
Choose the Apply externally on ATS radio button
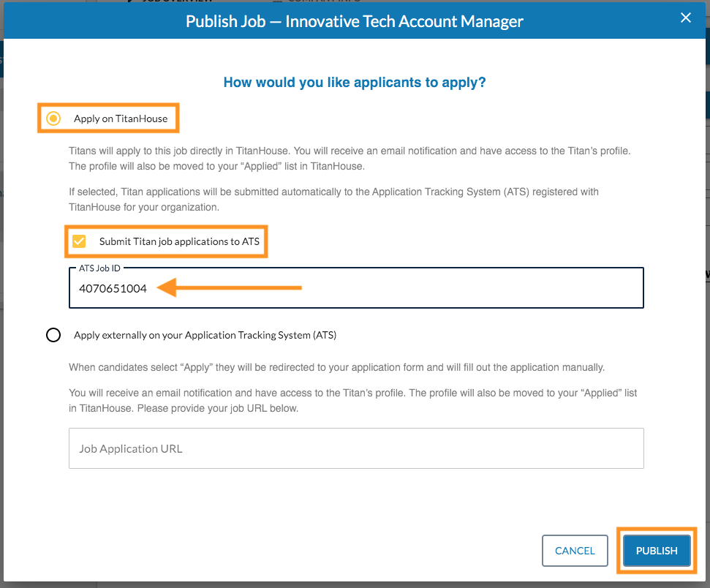[x=53, y=335]
